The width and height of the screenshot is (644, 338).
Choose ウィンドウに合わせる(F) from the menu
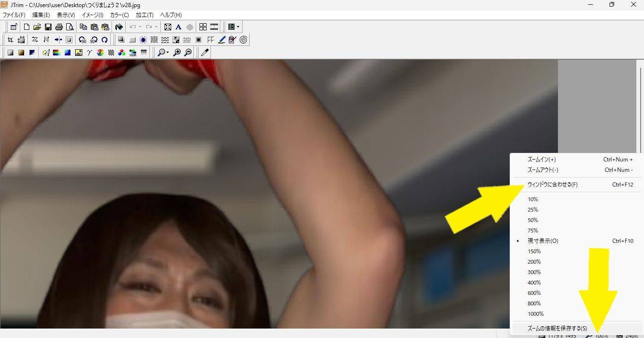coord(552,185)
